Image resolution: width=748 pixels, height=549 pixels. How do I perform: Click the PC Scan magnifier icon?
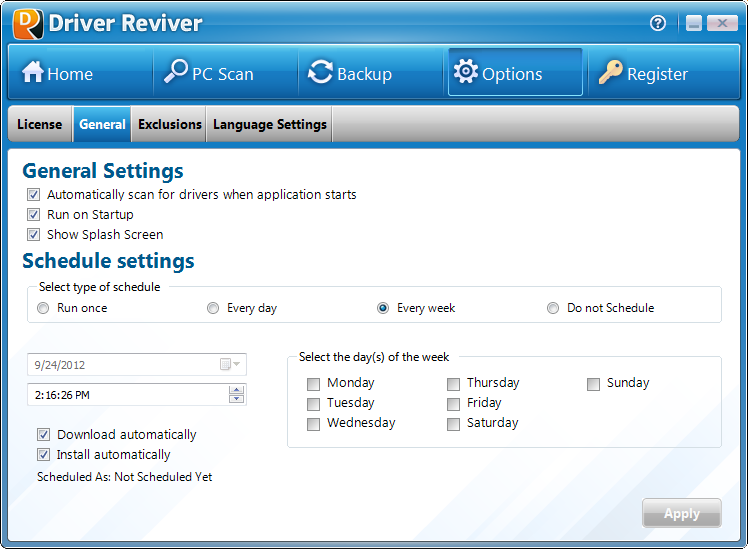(176, 72)
